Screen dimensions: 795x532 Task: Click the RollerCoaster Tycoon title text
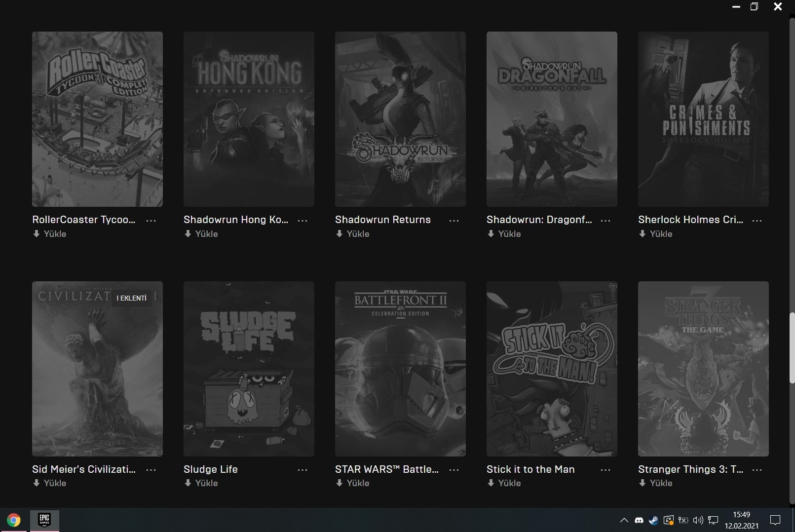click(84, 220)
